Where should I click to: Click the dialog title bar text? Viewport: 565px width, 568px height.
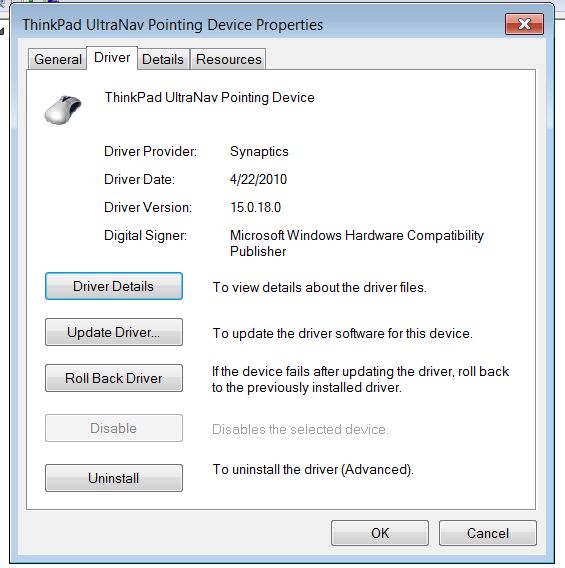coord(172,25)
